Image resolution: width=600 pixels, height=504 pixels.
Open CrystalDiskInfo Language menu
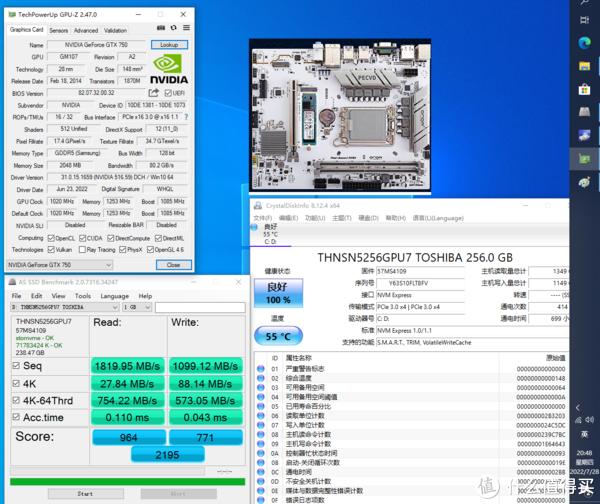tap(438, 218)
